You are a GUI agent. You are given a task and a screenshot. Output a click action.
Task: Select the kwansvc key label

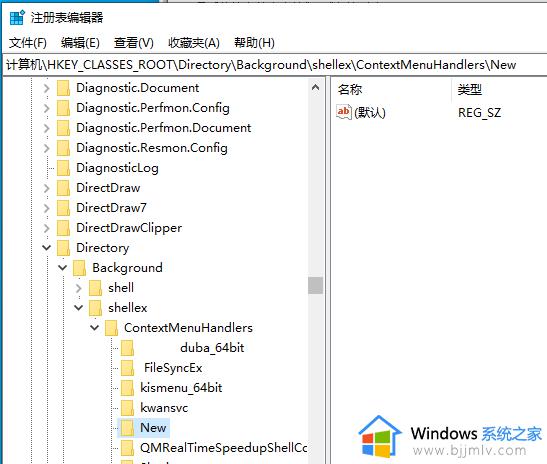pyautogui.click(x=164, y=408)
